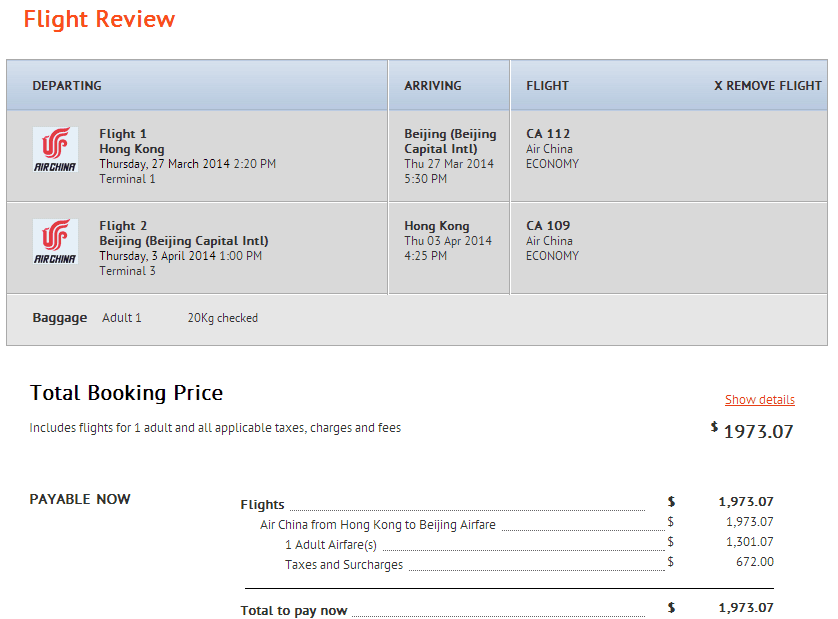
Task: Select flight number CA 112
Action: click(548, 134)
